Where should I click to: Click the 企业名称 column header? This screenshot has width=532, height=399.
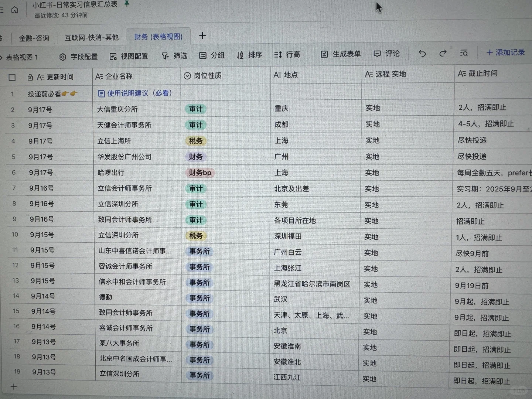[x=136, y=76]
